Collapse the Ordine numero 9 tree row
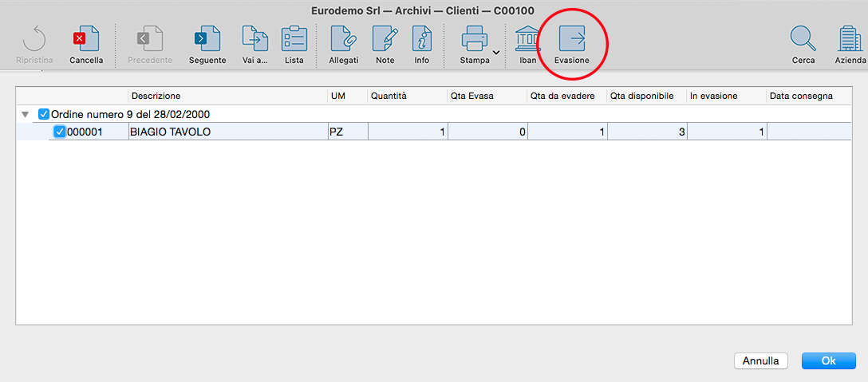 (x=26, y=114)
